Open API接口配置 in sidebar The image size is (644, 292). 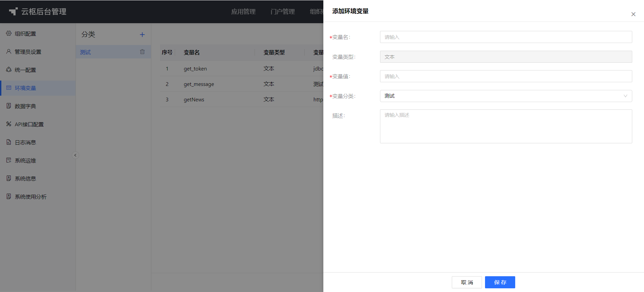pyautogui.click(x=38, y=124)
